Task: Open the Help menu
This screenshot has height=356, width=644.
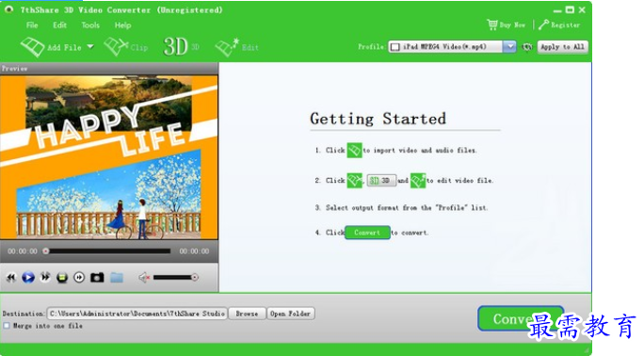Action: (122, 25)
